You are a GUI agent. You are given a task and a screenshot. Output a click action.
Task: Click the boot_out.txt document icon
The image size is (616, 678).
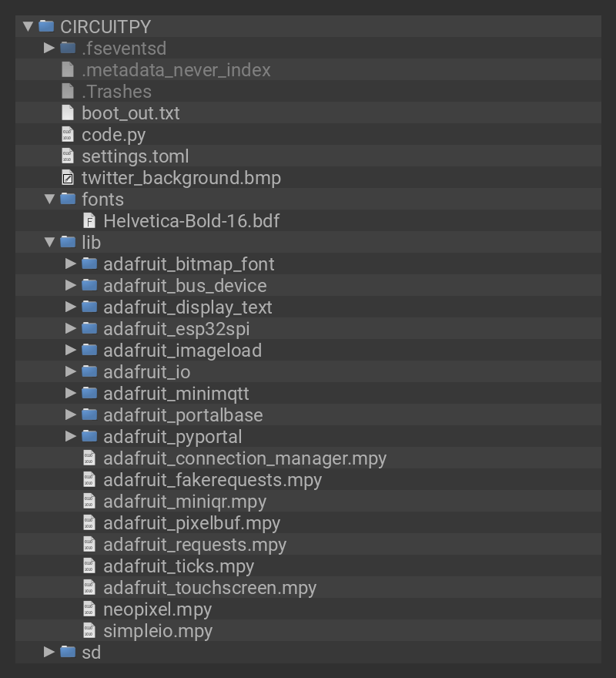point(68,113)
